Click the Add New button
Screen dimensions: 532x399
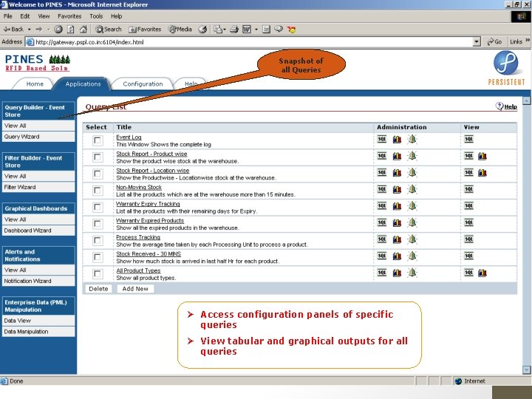click(x=135, y=289)
